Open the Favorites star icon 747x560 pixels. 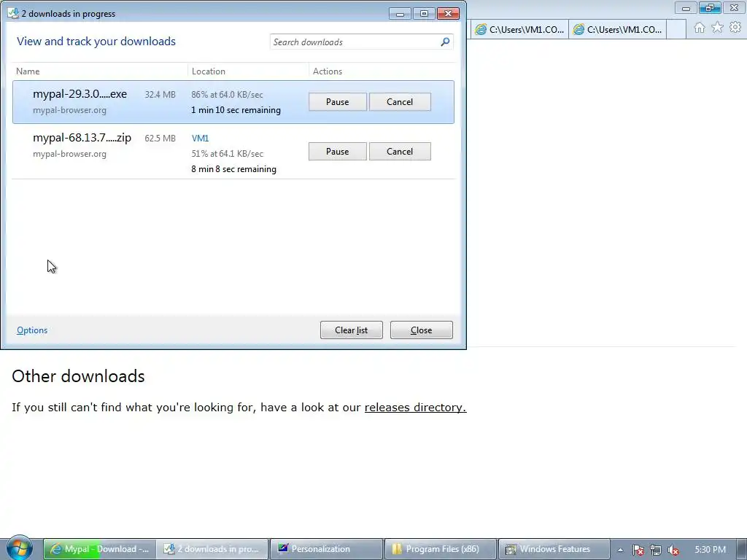(717, 28)
